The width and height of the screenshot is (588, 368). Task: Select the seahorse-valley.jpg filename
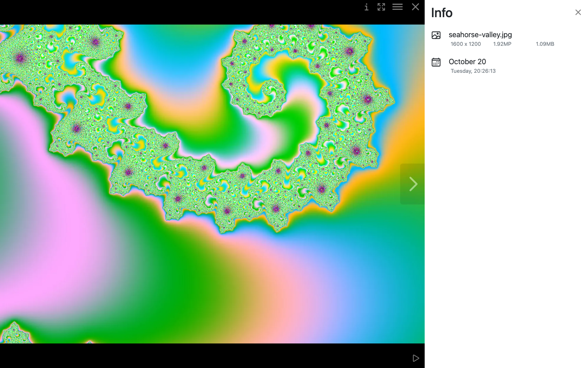click(480, 35)
